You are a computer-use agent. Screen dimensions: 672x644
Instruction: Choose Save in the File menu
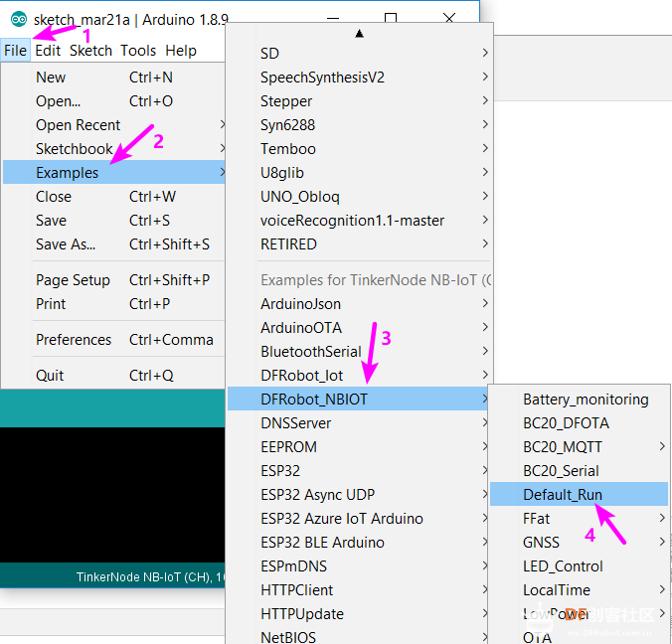pyautogui.click(x=114, y=221)
